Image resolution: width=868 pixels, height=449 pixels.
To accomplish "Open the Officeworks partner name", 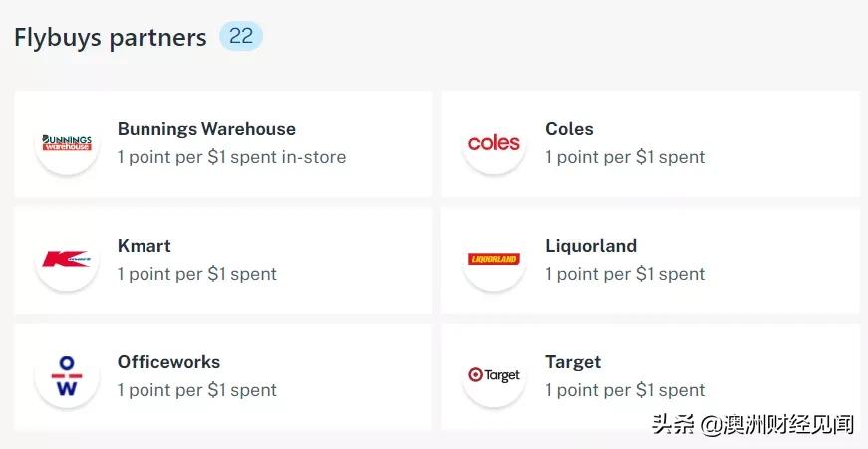I will [168, 362].
